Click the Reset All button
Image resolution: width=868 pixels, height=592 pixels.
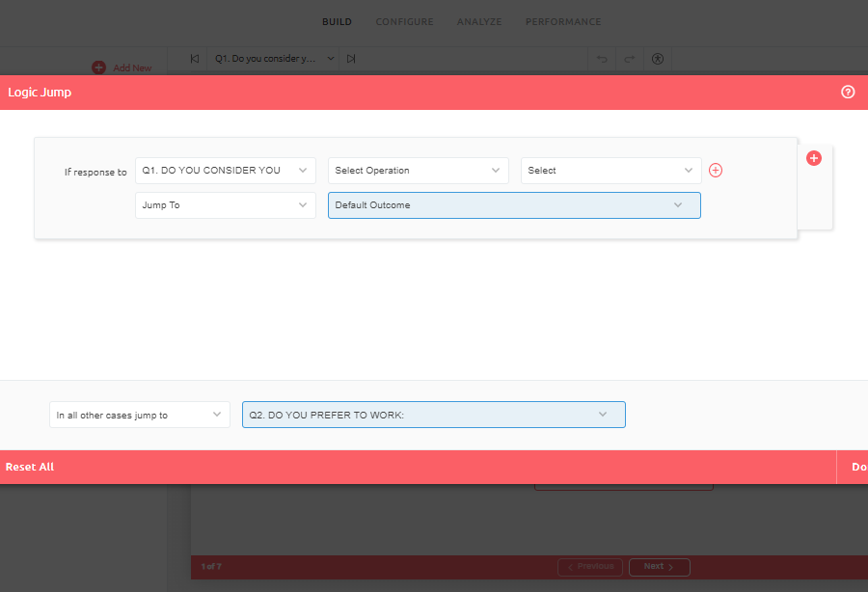tap(30, 467)
